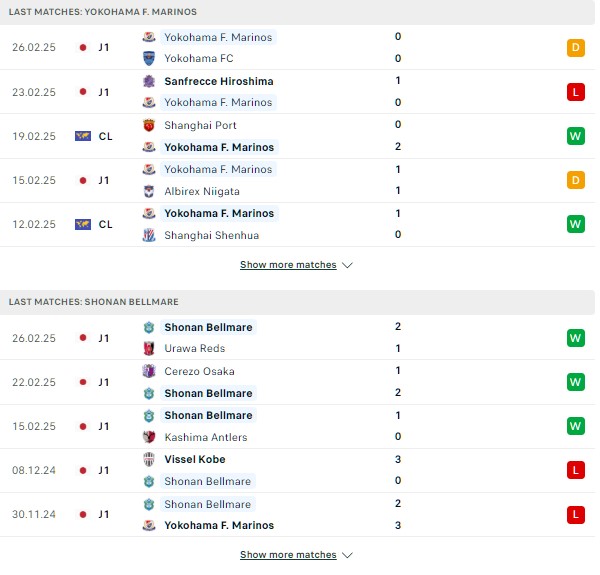This screenshot has width=600, height=575.
Task: Click the Yokohama FC team crest icon
Action: (149, 59)
